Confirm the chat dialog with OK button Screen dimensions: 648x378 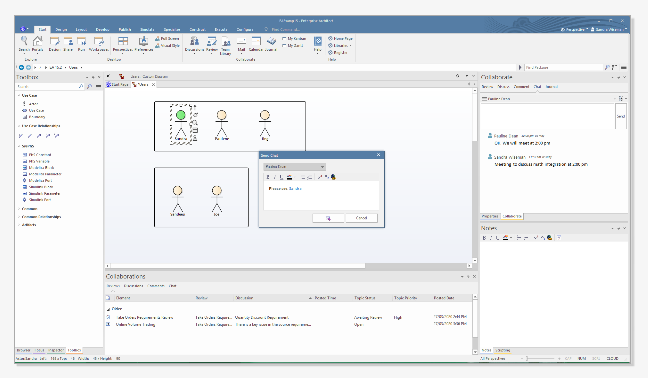tap(329, 218)
